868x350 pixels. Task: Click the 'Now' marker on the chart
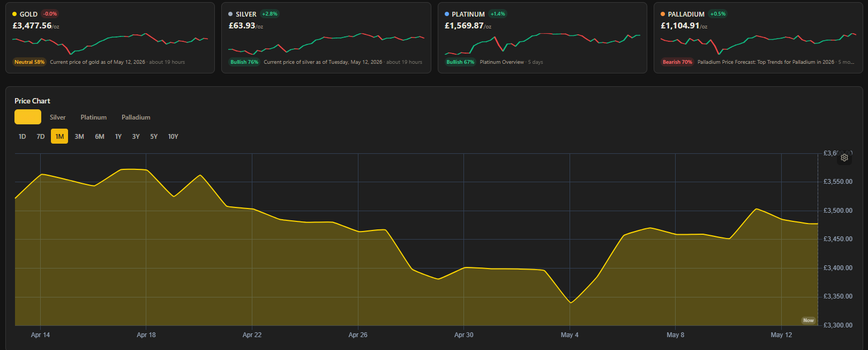[809, 321]
